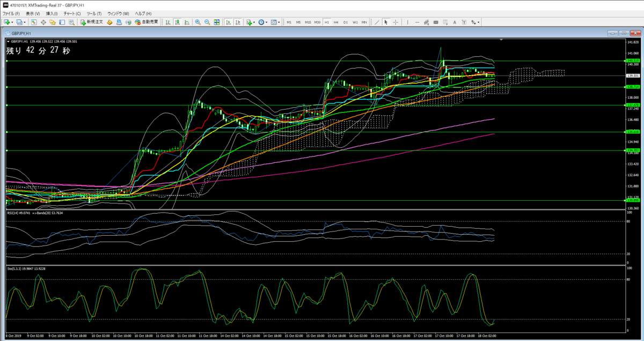Open the 表示 (V) menu
Viewport: 644px width, 341px height.
[32, 13]
